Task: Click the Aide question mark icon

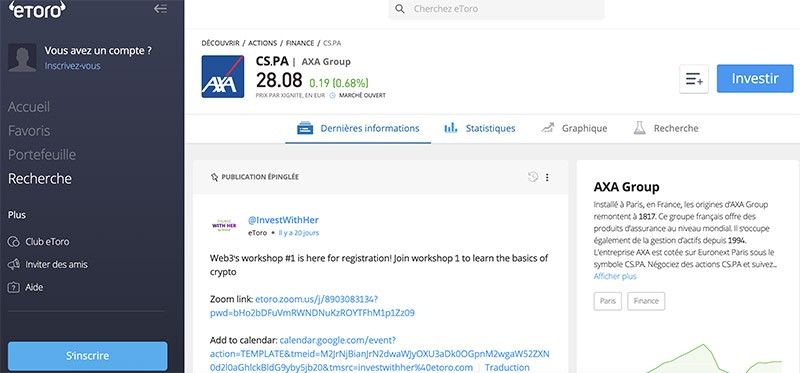Action: point(14,287)
